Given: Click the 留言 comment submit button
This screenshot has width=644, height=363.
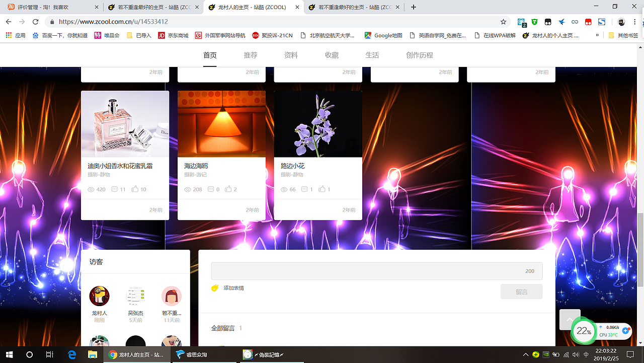Looking at the screenshot, I should tap(521, 292).
